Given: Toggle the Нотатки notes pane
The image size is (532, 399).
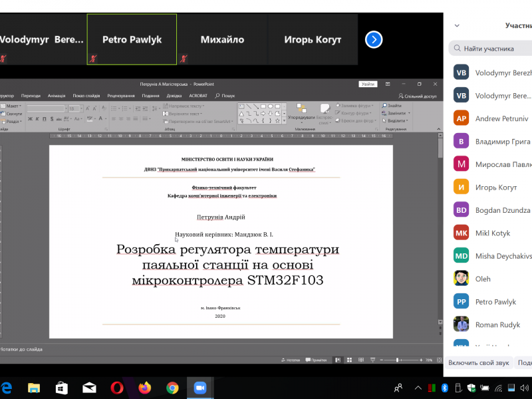Looking at the screenshot, I should [291, 360].
